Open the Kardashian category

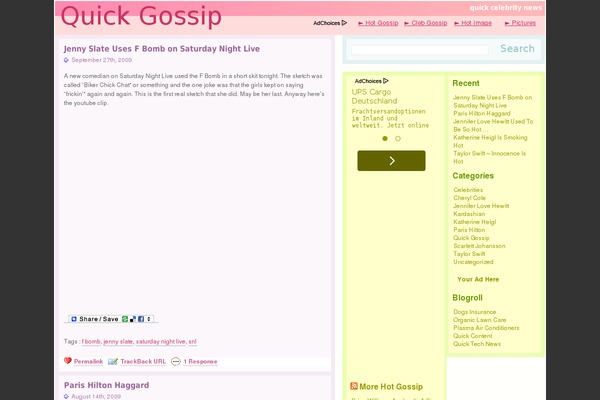pos(469,214)
